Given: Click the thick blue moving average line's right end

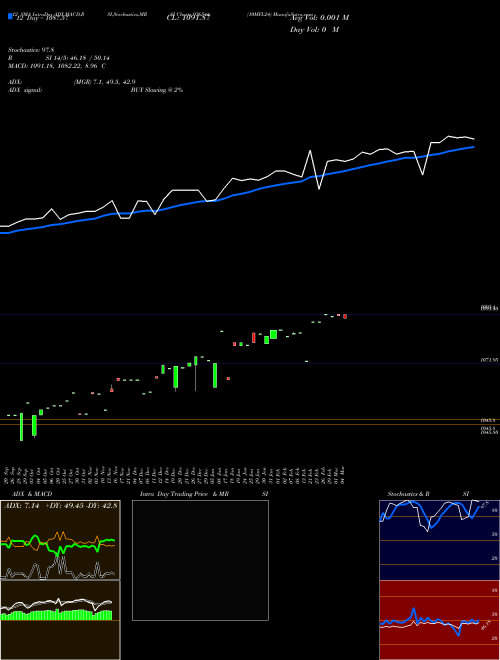Looking at the screenshot, I should pyautogui.click(x=472, y=147).
